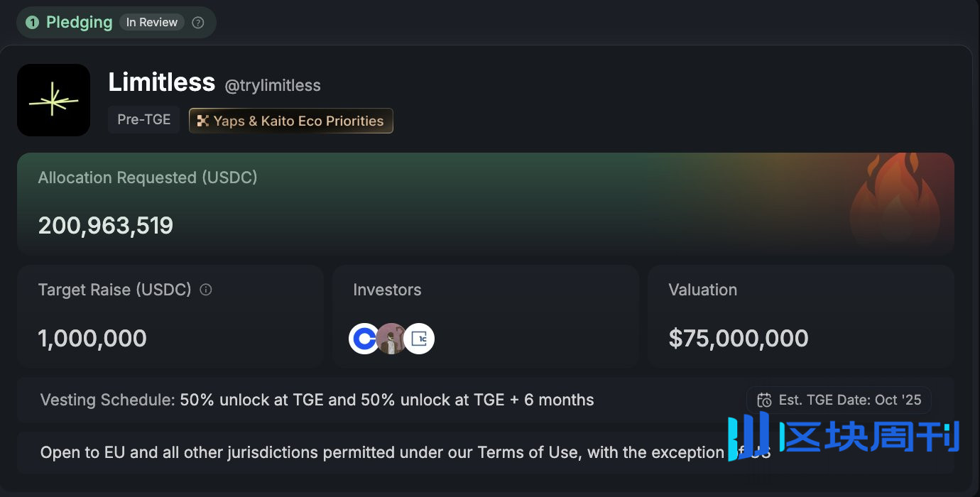Click the Est. TGE Date Oct '25 badge
This screenshot has height=497, width=980.
(839, 400)
